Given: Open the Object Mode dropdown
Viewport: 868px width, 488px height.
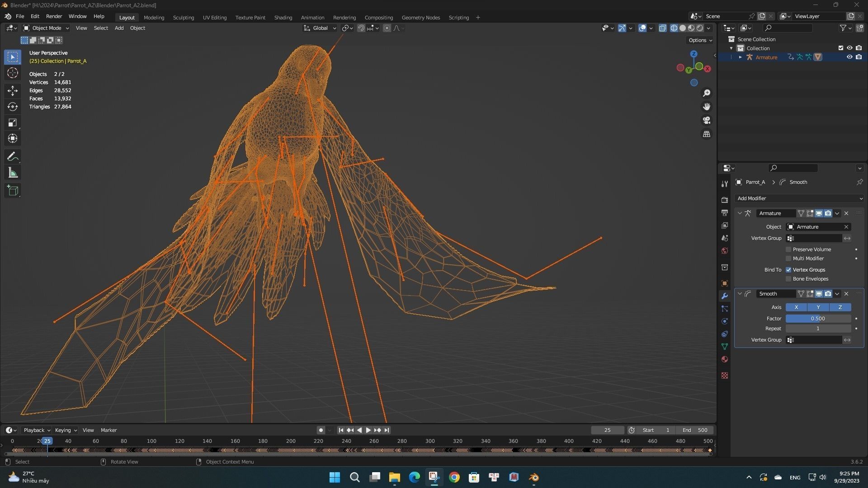Looking at the screenshot, I should (46, 28).
